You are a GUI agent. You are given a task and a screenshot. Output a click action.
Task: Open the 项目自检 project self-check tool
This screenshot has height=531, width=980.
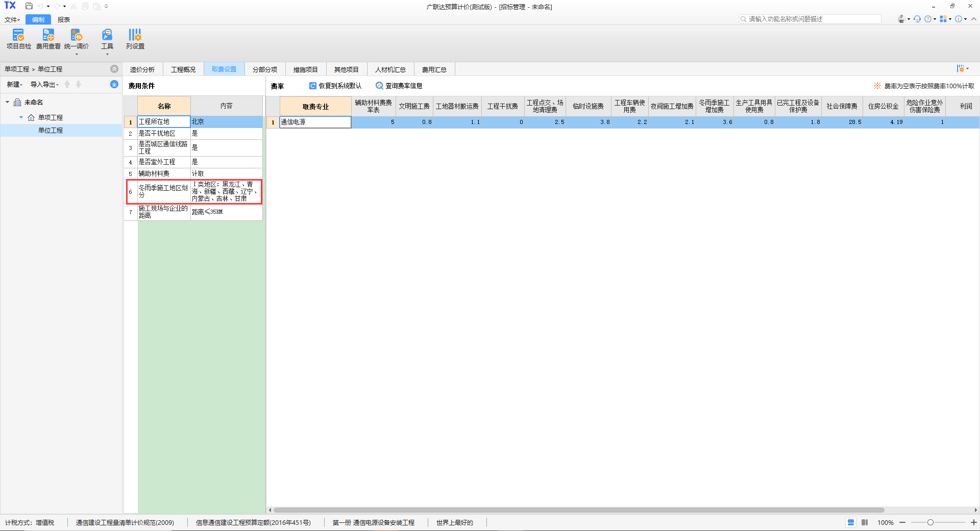pos(18,39)
